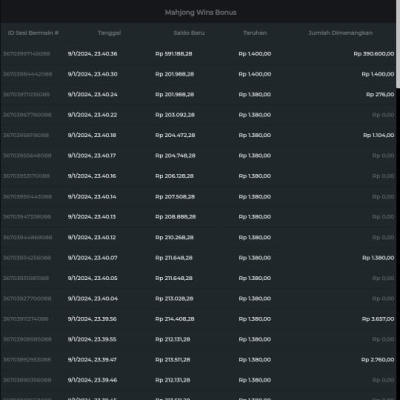Click the winnings amount Rp 2.760,00

[x=378, y=360]
